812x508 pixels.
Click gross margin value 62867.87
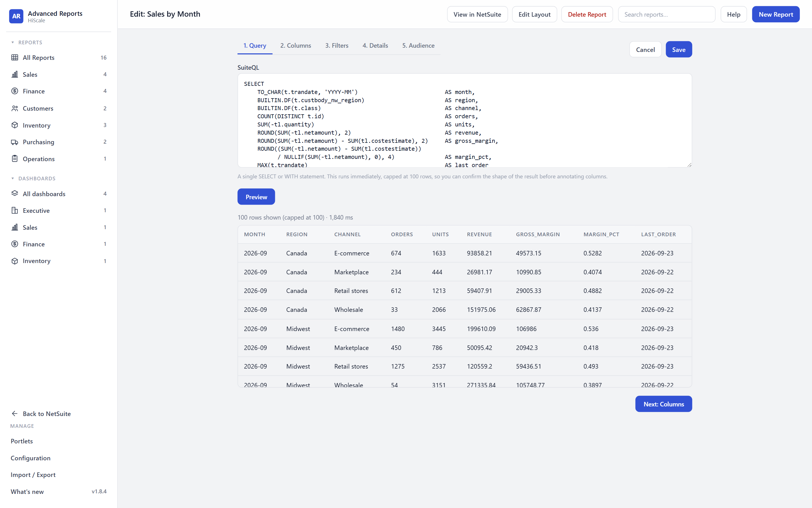(528, 309)
